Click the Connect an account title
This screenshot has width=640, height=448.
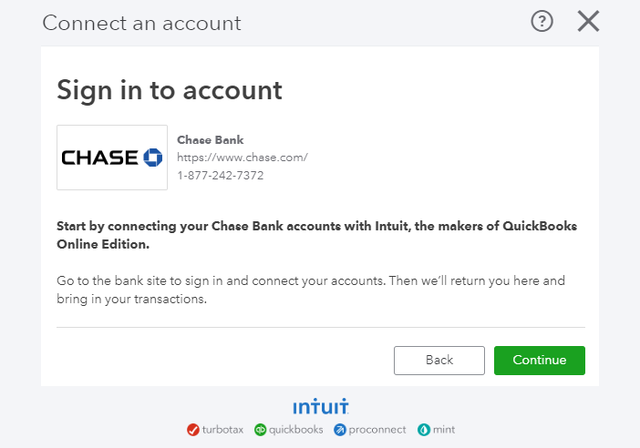[x=142, y=23]
